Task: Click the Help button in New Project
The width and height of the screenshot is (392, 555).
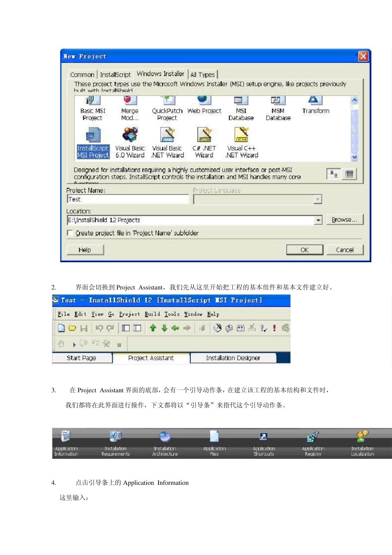Action: tap(85, 250)
